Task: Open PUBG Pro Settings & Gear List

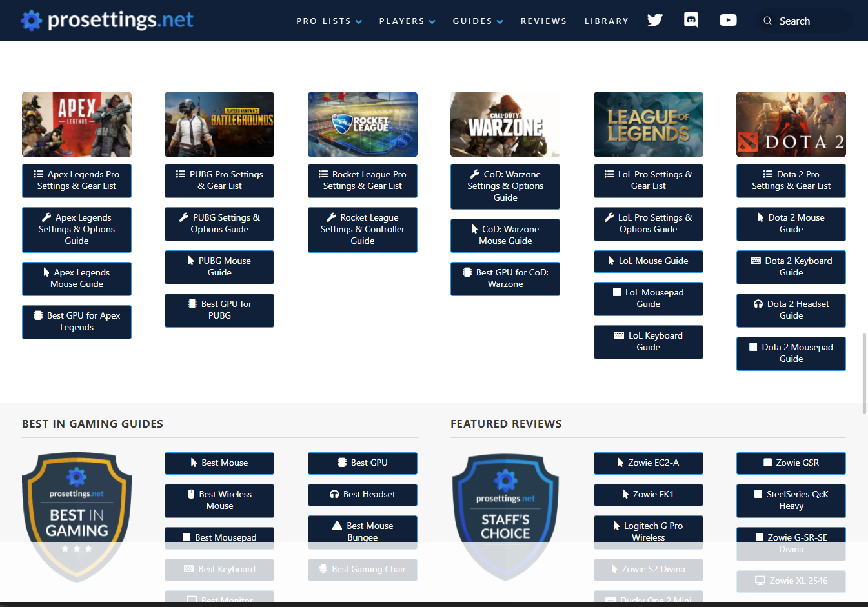Action: click(x=219, y=181)
